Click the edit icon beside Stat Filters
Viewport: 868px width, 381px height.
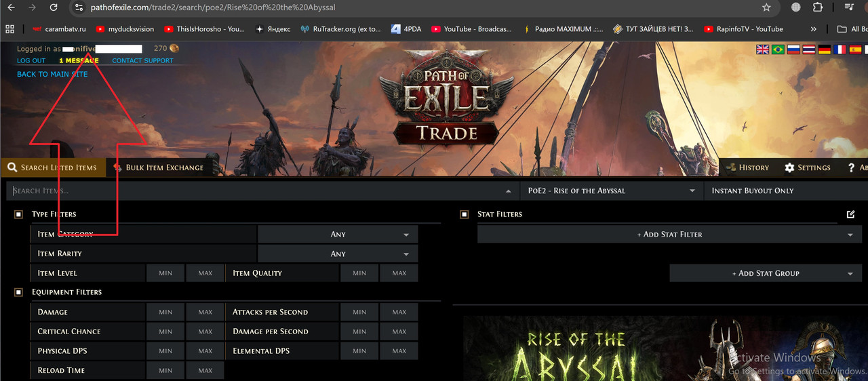(851, 214)
